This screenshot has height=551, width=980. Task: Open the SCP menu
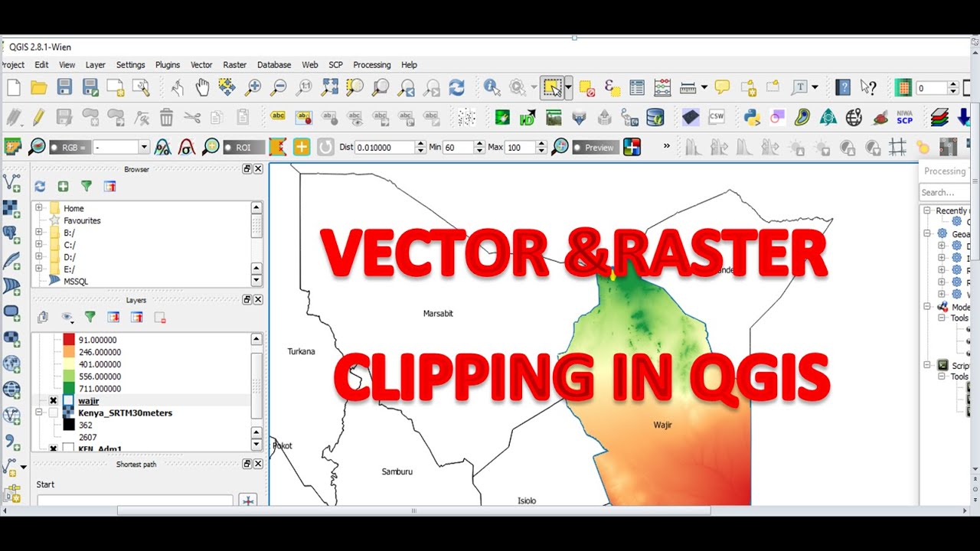click(335, 65)
